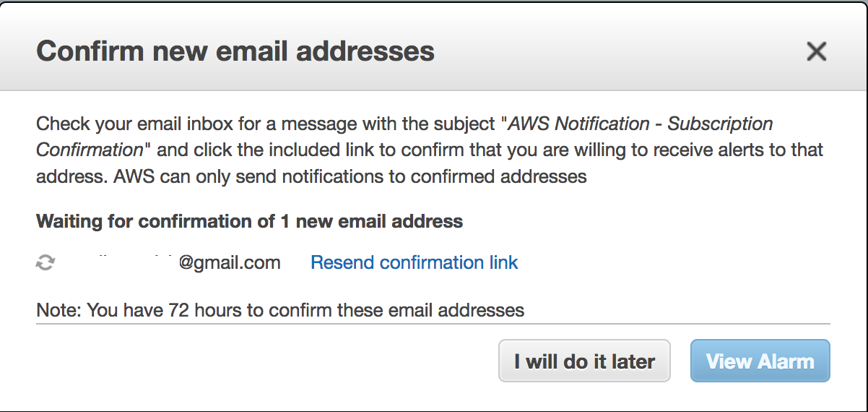868x412 pixels.
Task: Click the sentence about confirmed addresses only
Action: (350, 176)
